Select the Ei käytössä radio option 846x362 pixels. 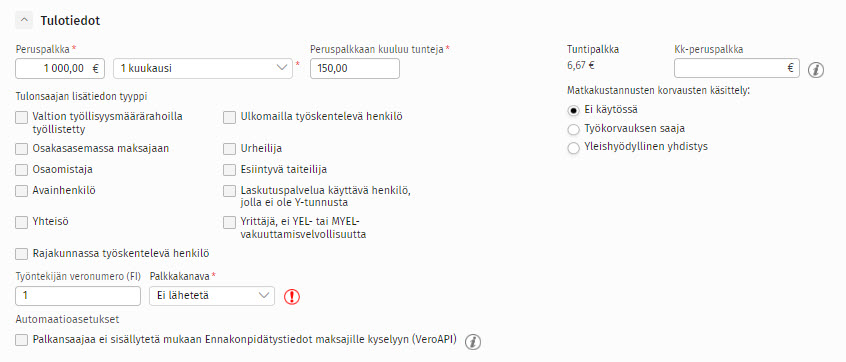point(574,110)
